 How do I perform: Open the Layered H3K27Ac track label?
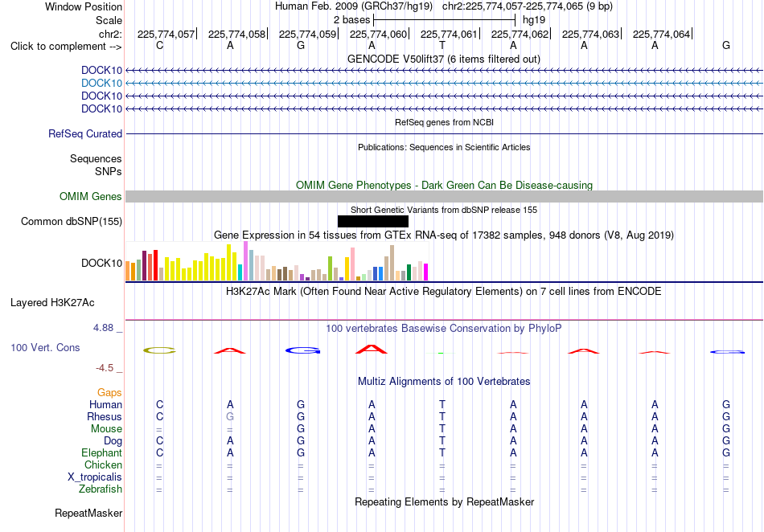click(x=52, y=303)
